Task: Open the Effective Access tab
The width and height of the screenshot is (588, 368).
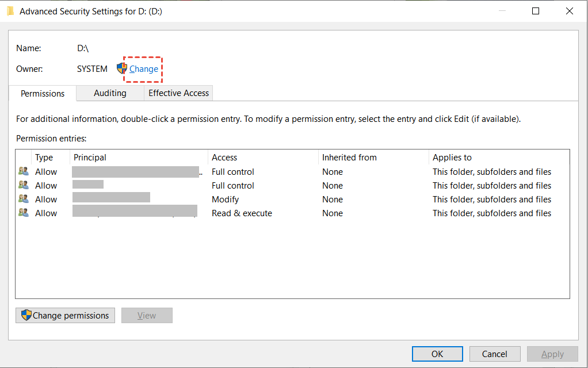Action: click(179, 93)
